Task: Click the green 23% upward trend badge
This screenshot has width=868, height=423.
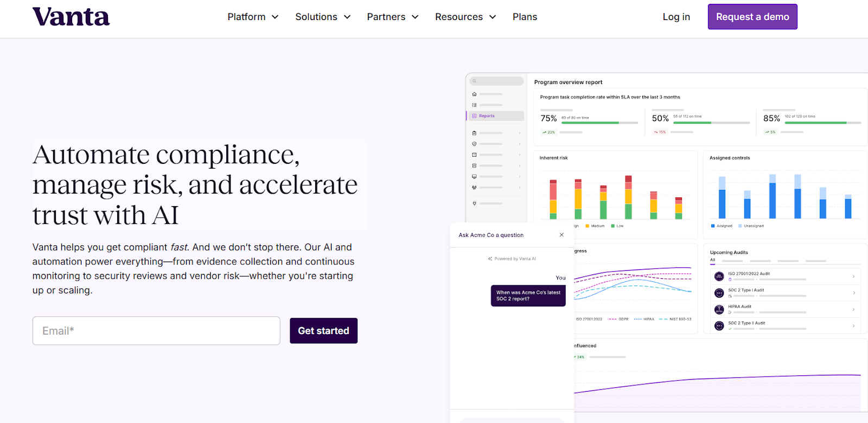Action: click(x=549, y=132)
